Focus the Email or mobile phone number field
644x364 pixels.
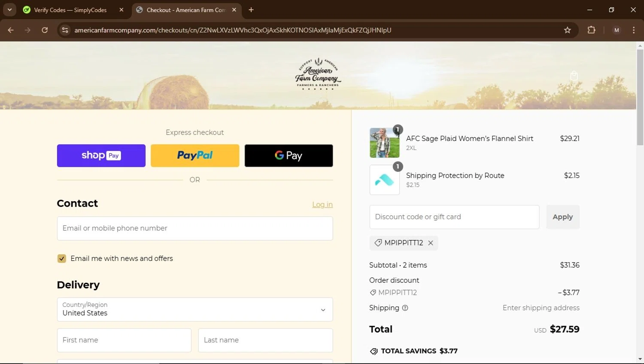195,228
